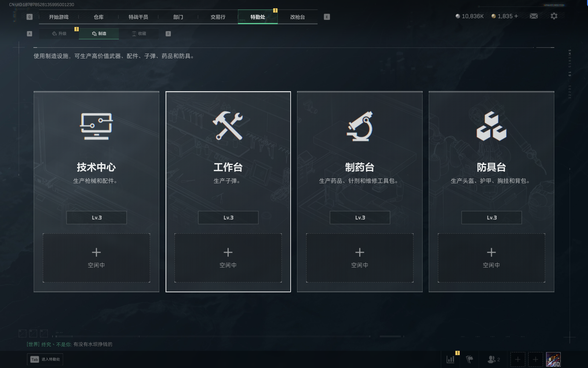The height and width of the screenshot is (368, 588).
Task: Click the world chat message line
Action: pos(70,344)
